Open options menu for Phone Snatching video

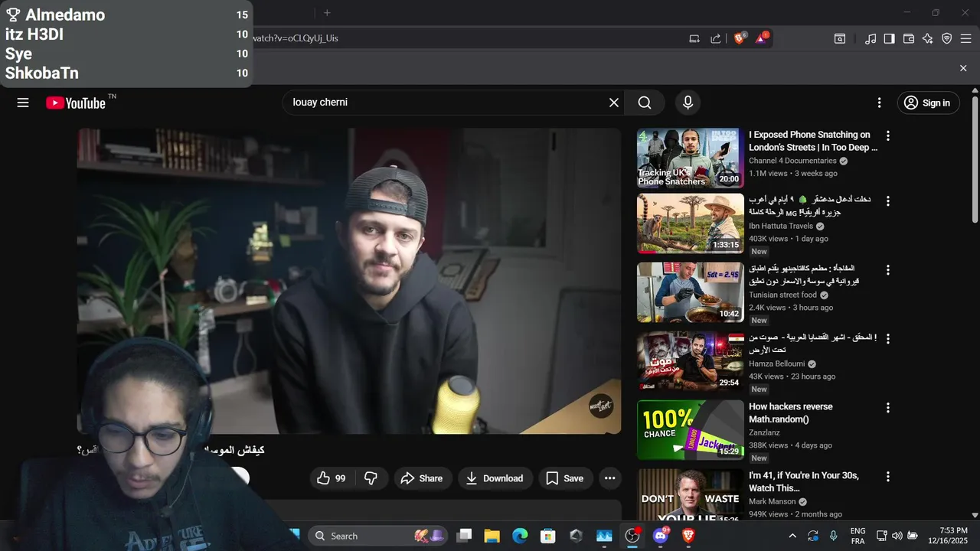(x=888, y=135)
